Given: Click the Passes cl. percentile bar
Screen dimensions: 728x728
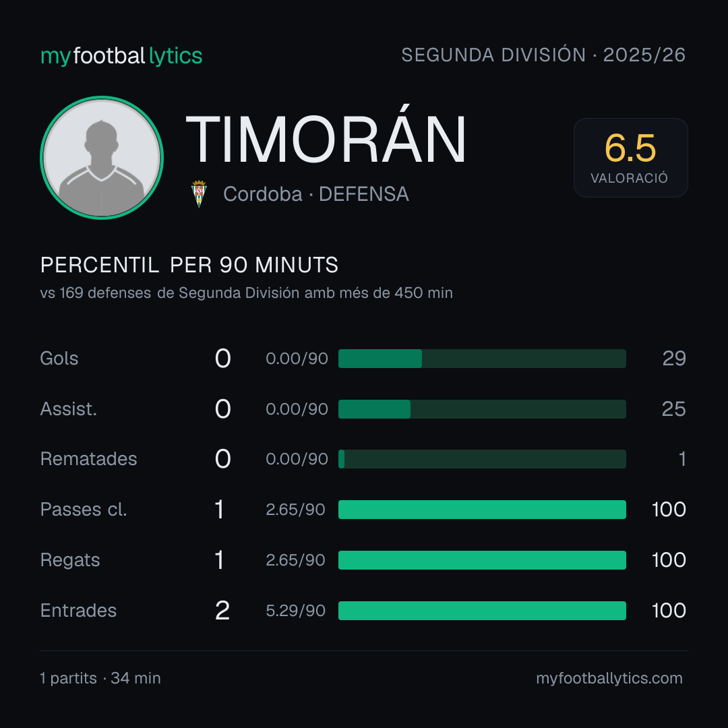Looking at the screenshot, I should click(482, 510).
